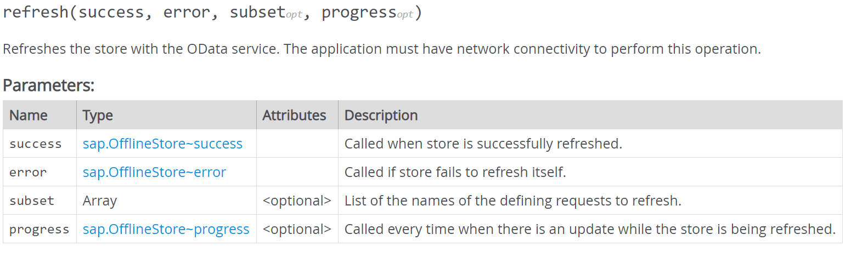Select the subset parameter name cell
This screenshot has height=263, width=868.
coord(32,201)
